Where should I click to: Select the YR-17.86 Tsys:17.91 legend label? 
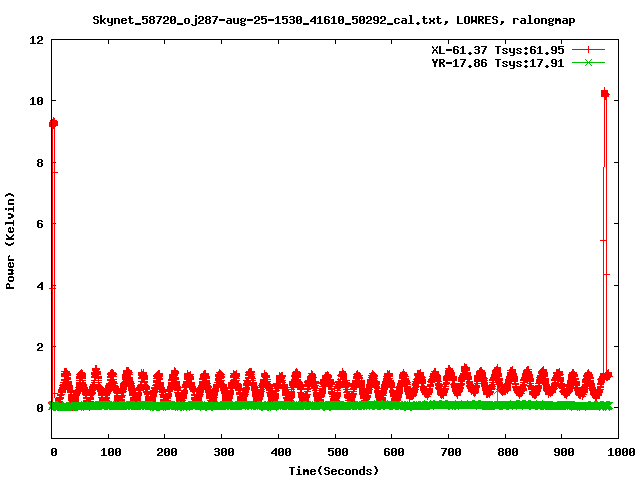coord(498,63)
